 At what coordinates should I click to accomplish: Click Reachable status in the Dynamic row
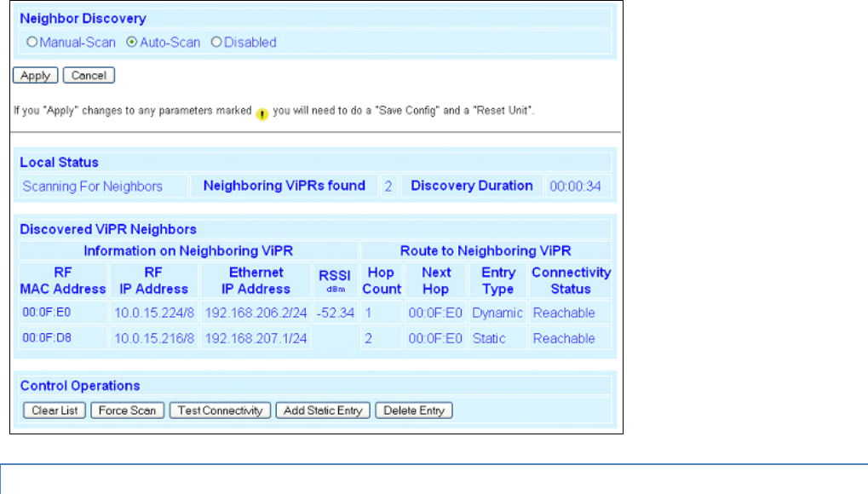click(x=564, y=313)
